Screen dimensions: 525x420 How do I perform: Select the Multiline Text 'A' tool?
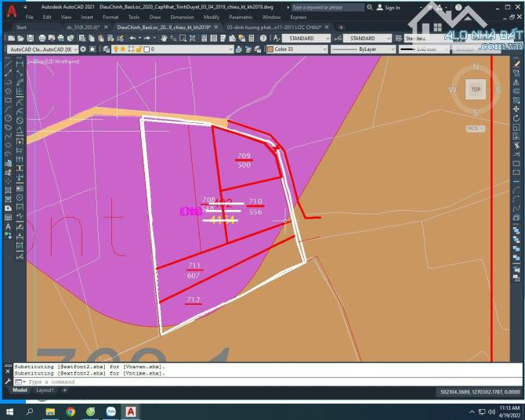tap(9, 227)
